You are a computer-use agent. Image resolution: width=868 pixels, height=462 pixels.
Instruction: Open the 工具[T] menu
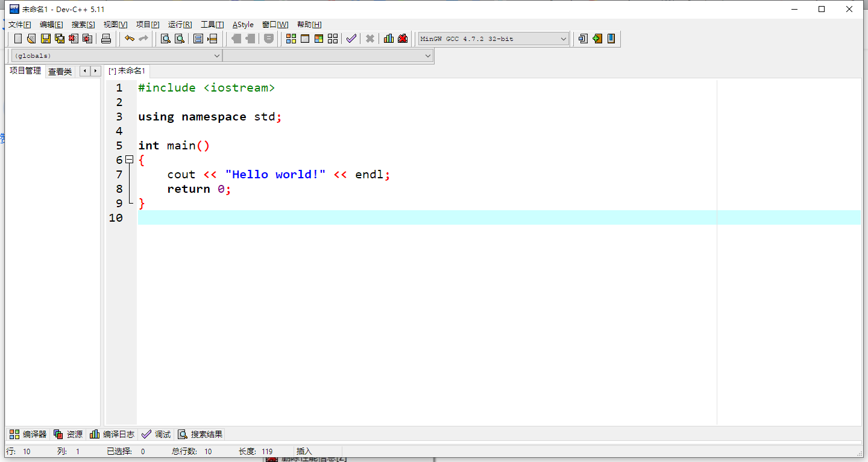point(212,25)
